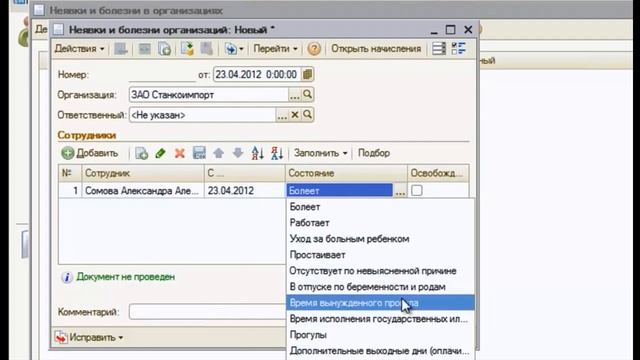Click the Сотрудник column header
Viewport: 640px width, 360px height.
point(143,173)
